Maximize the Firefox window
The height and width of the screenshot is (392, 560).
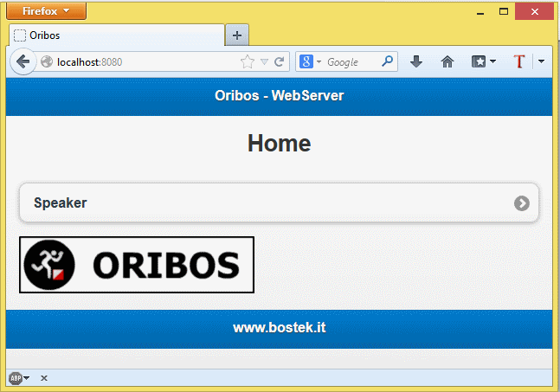[x=504, y=11]
